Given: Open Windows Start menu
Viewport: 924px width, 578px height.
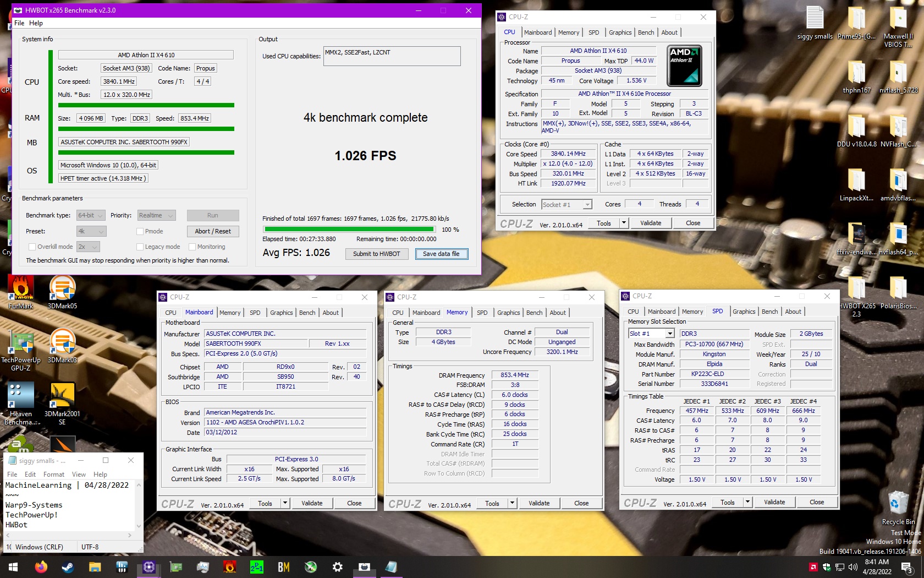Looking at the screenshot, I should 13,566.
